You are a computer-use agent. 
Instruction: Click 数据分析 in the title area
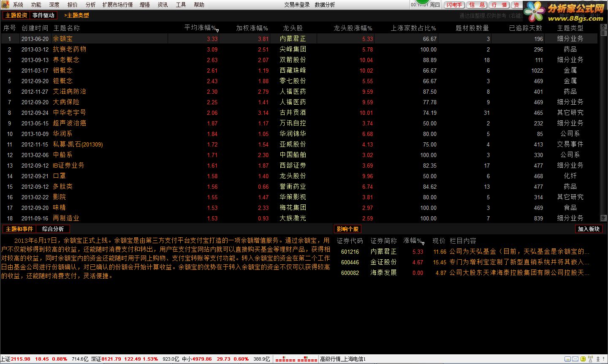pos(325,5)
